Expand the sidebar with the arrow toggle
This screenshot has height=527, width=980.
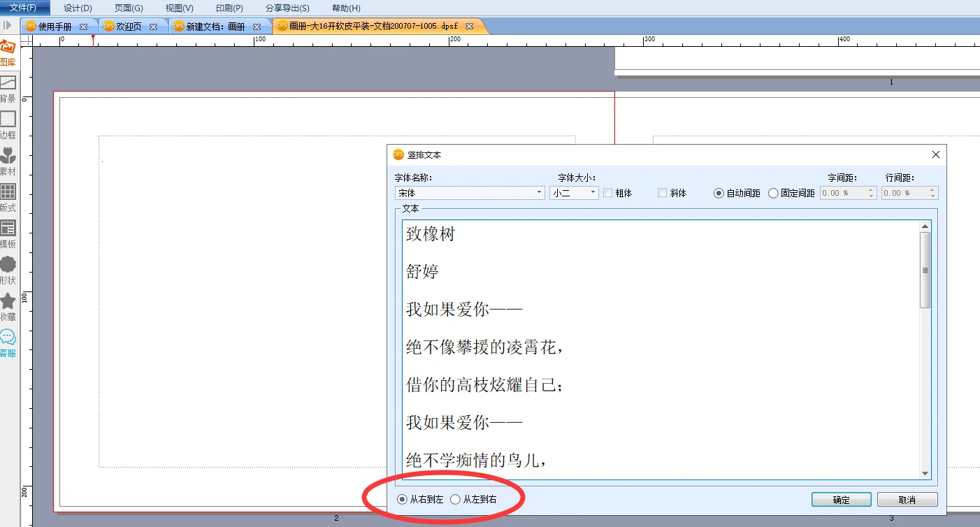point(8,25)
